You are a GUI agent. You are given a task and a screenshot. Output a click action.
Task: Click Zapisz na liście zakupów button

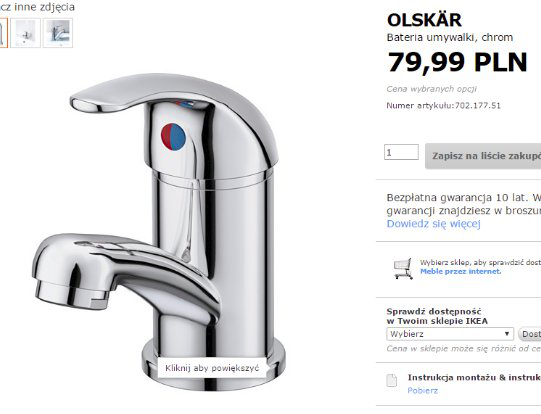[x=483, y=156]
